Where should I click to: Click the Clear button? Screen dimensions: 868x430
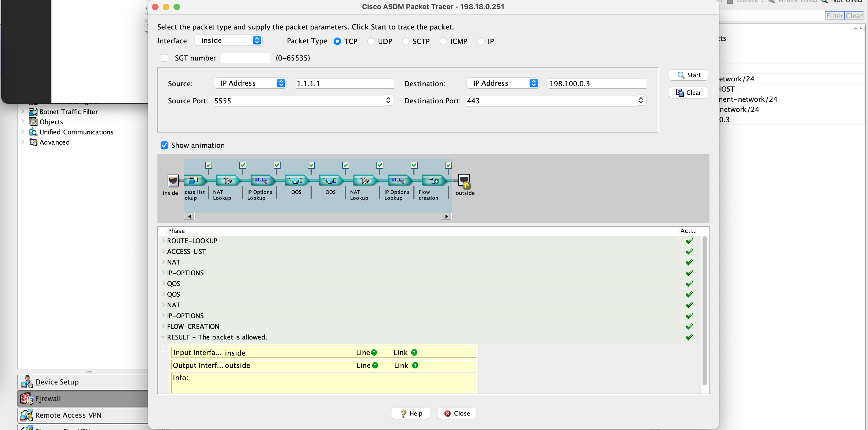(x=688, y=93)
